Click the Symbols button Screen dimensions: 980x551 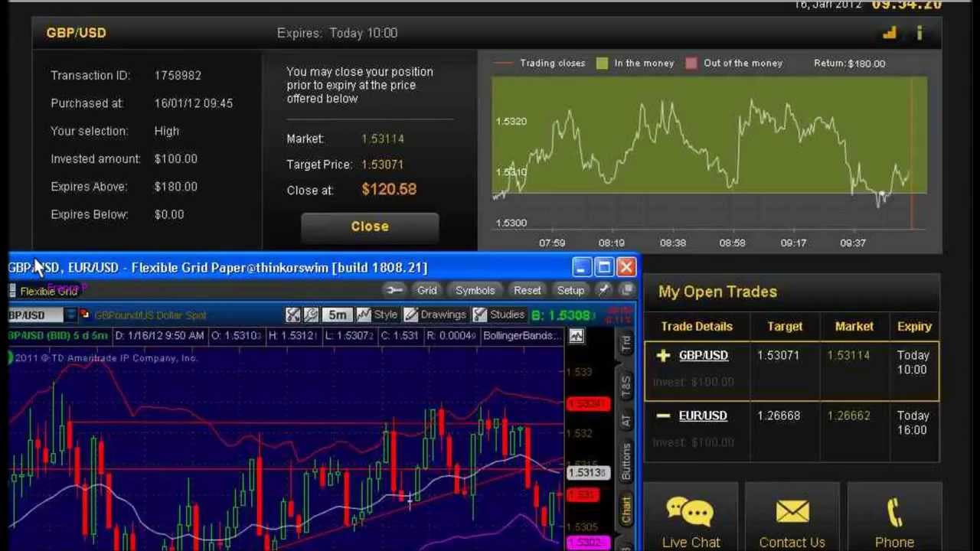coord(475,290)
